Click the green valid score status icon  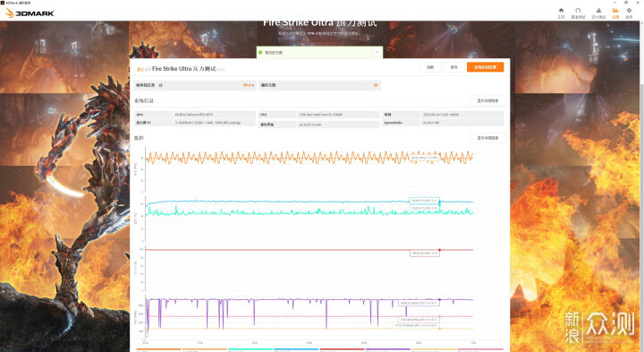tap(260, 53)
